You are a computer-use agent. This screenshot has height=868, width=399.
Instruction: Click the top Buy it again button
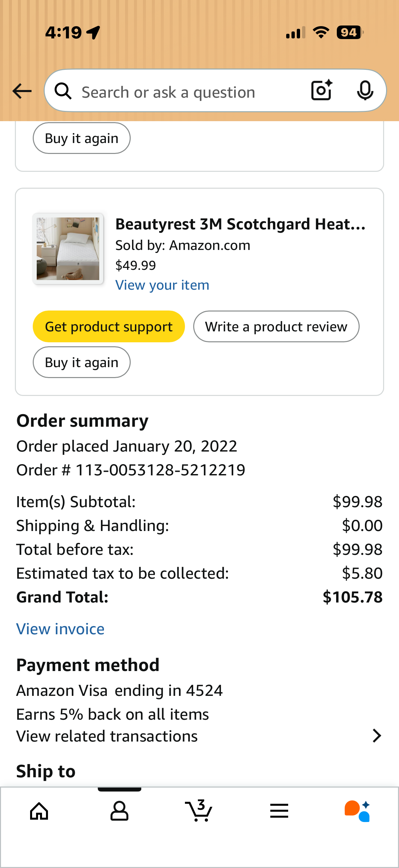click(81, 138)
